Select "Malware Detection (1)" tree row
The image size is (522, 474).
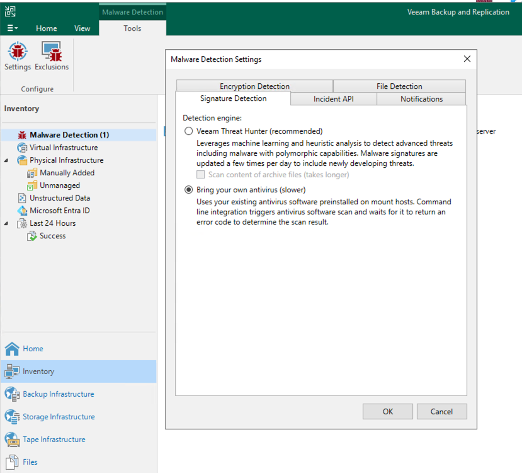(x=79, y=135)
